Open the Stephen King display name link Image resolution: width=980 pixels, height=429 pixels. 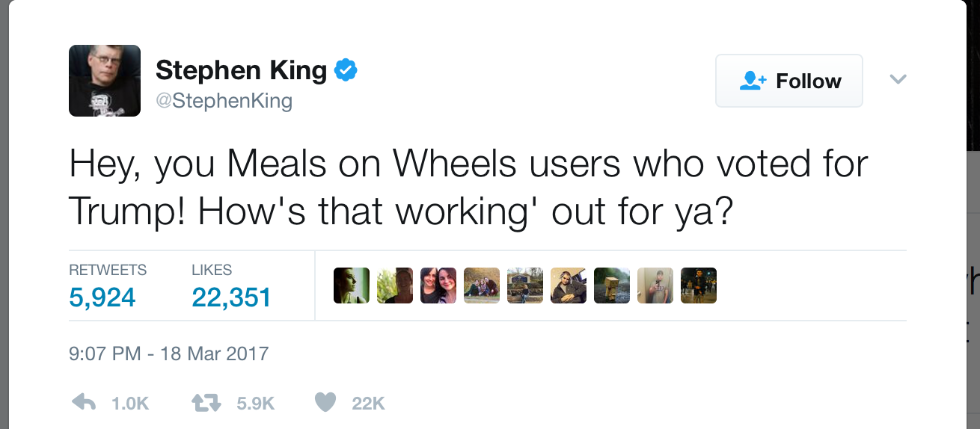pos(241,70)
